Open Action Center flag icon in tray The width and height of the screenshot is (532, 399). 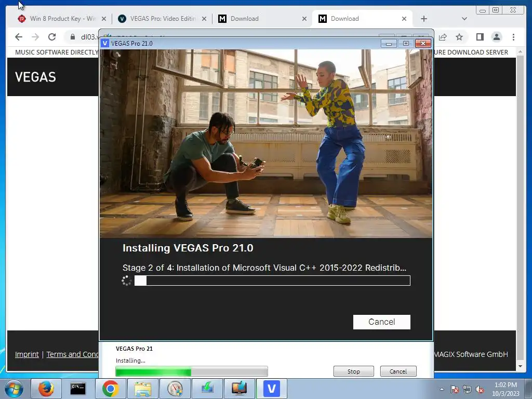pyautogui.click(x=455, y=389)
